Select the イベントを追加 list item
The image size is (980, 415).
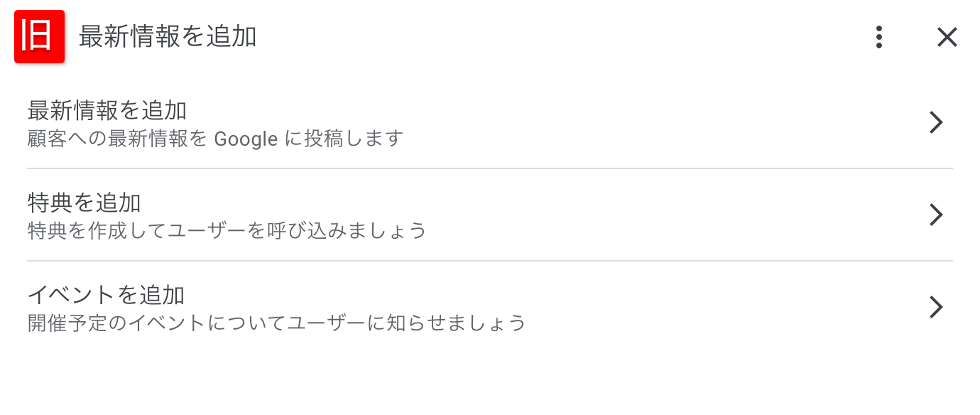pyautogui.click(x=490, y=308)
